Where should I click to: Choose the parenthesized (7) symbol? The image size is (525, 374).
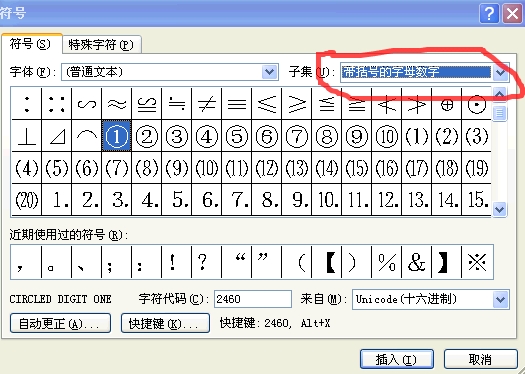(x=117, y=168)
